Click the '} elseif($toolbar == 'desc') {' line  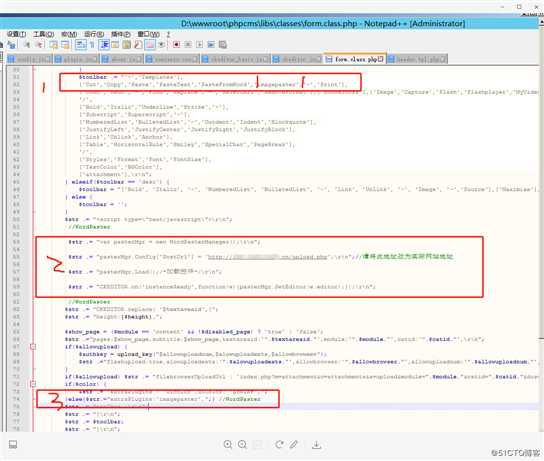click(x=117, y=182)
